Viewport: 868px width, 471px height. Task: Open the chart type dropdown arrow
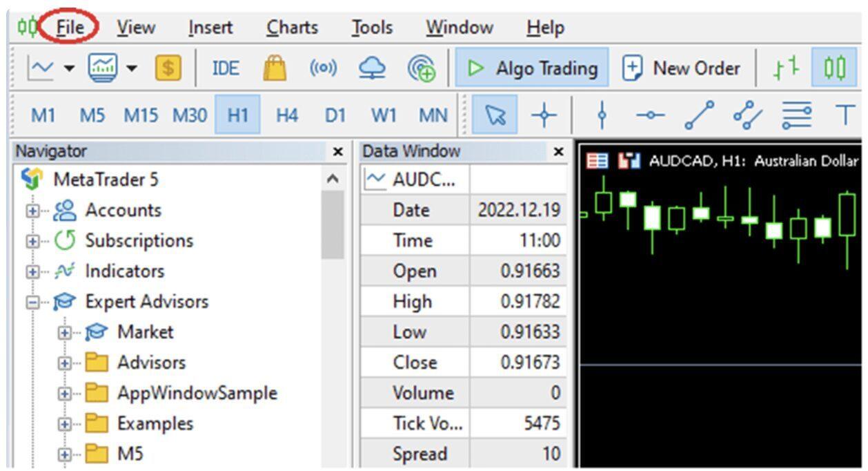(69, 67)
